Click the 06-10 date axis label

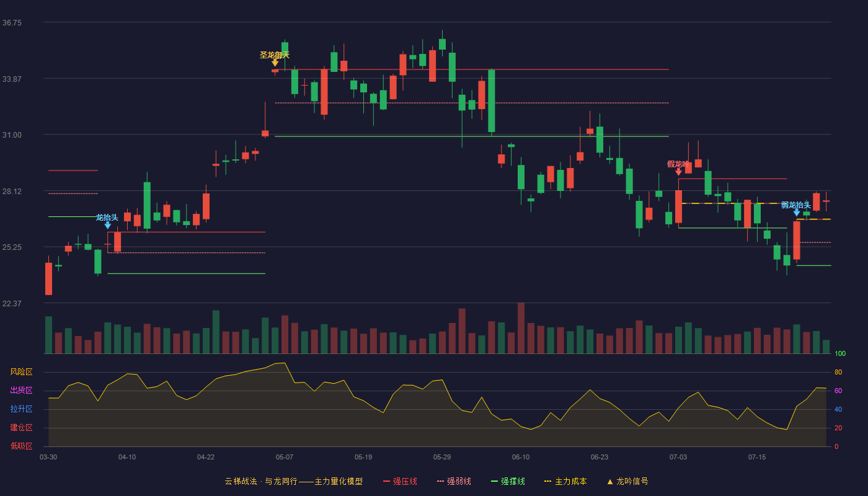(x=521, y=457)
